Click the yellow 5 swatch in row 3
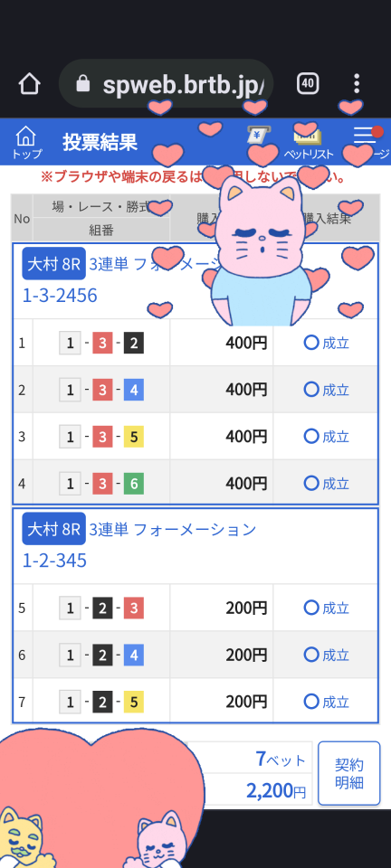This screenshot has width=391, height=868. (x=134, y=437)
